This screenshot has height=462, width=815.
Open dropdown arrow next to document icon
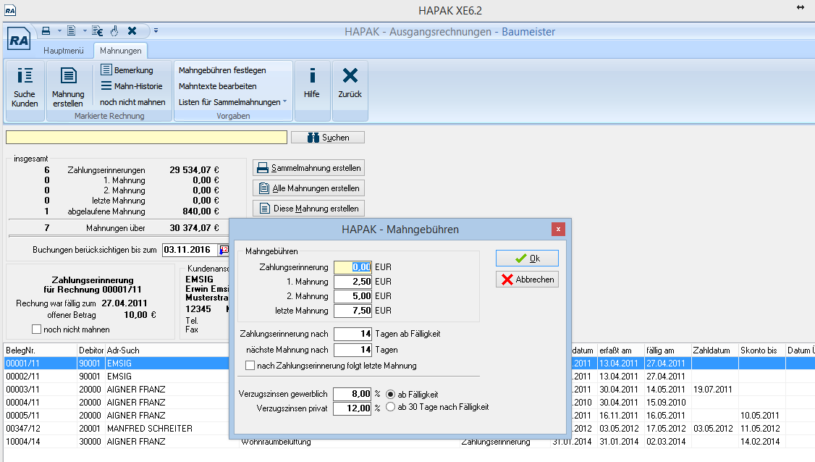coord(85,31)
